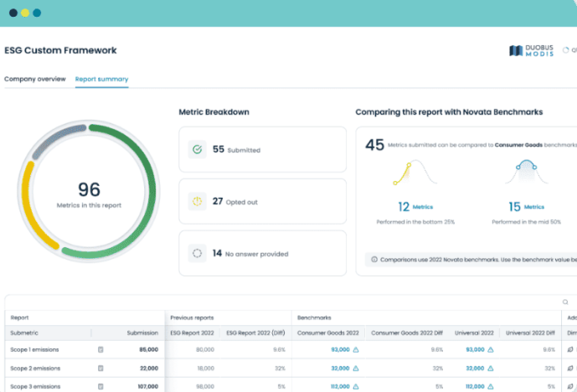
Task: Click warning triangle beside Universal 32,000 value
Action: [492, 368]
